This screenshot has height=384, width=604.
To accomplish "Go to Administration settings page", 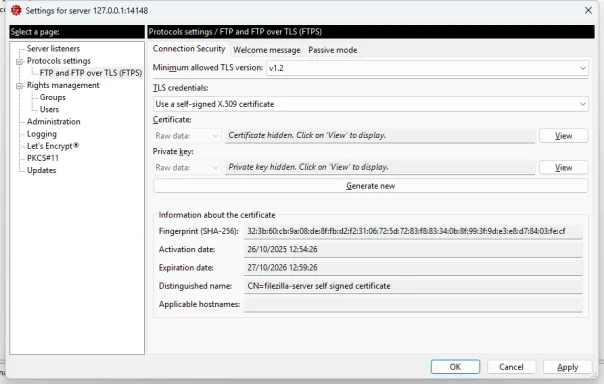I will point(54,122).
